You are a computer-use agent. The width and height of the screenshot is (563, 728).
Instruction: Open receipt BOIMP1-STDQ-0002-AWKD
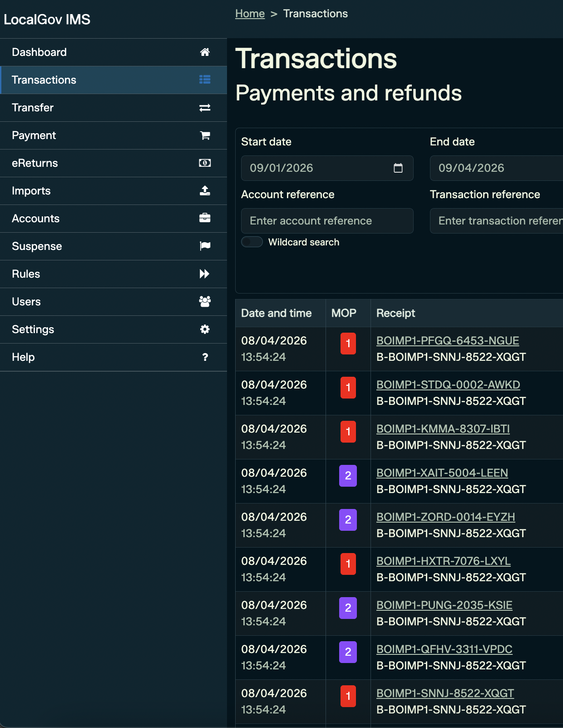(448, 385)
